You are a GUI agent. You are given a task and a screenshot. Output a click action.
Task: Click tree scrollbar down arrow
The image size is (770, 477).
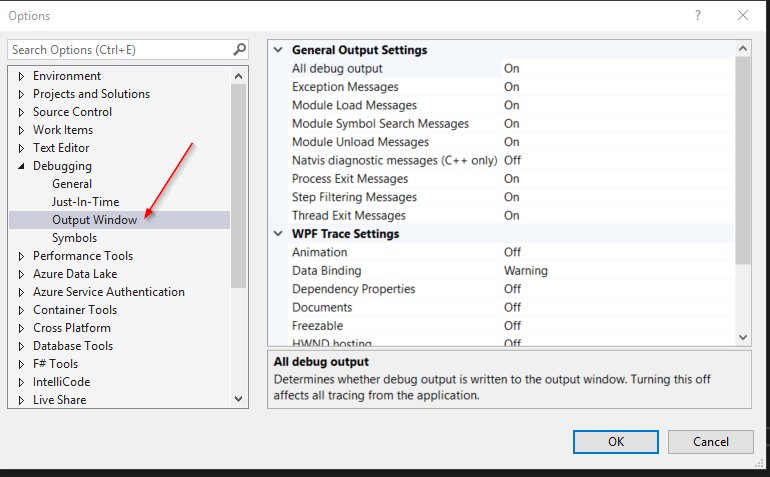[x=238, y=399]
